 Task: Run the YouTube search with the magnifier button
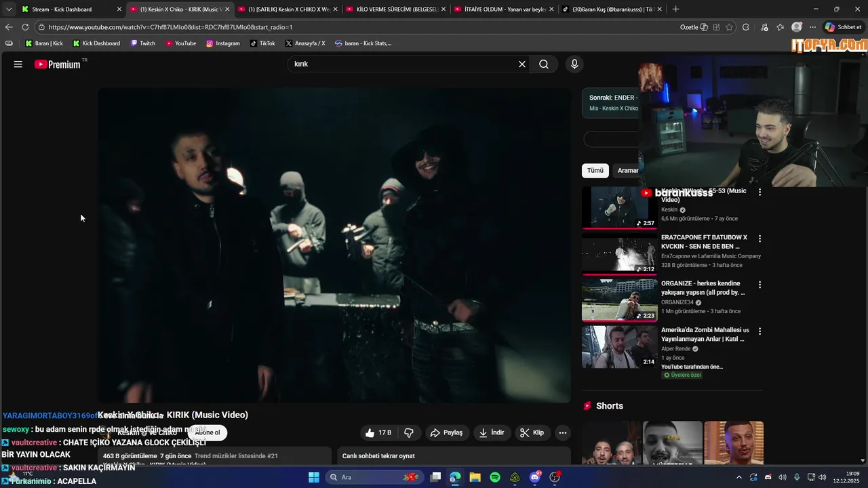click(544, 64)
